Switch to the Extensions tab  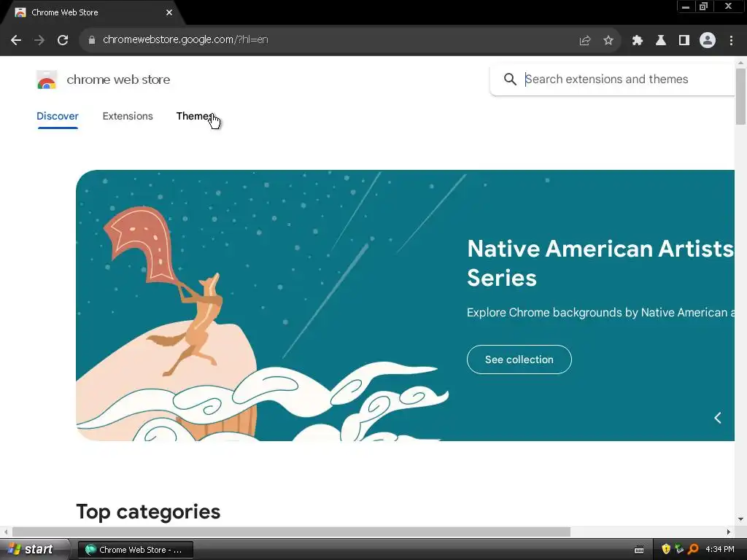coord(128,116)
